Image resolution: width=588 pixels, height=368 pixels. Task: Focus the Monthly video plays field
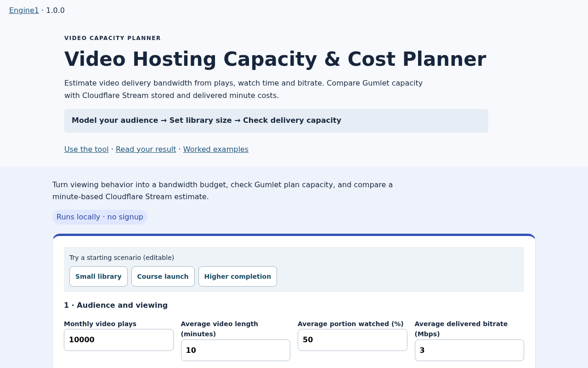coord(119,340)
